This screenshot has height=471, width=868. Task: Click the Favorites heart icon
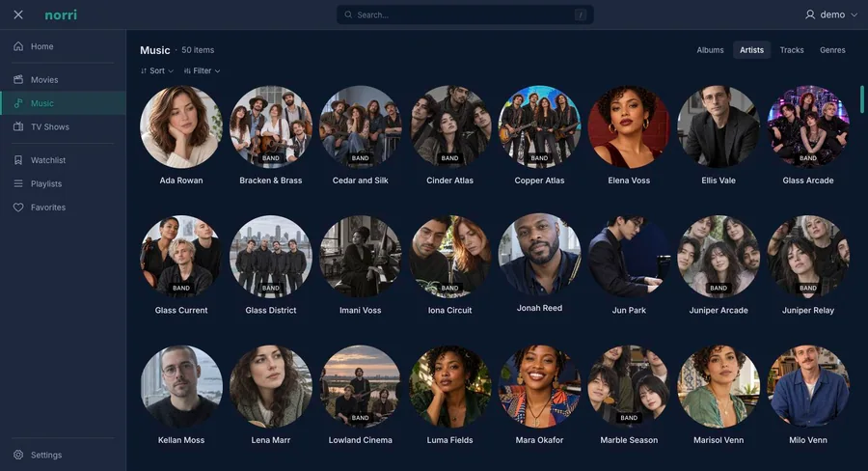coord(18,208)
